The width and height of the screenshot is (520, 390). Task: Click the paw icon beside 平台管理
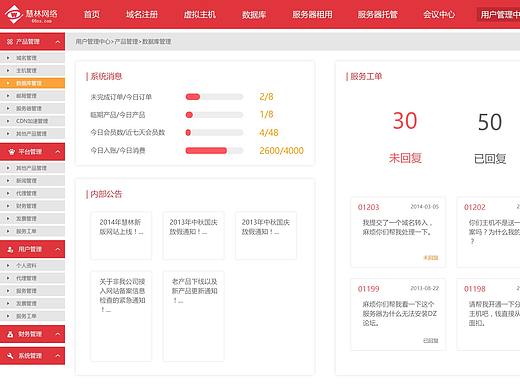[12, 152]
